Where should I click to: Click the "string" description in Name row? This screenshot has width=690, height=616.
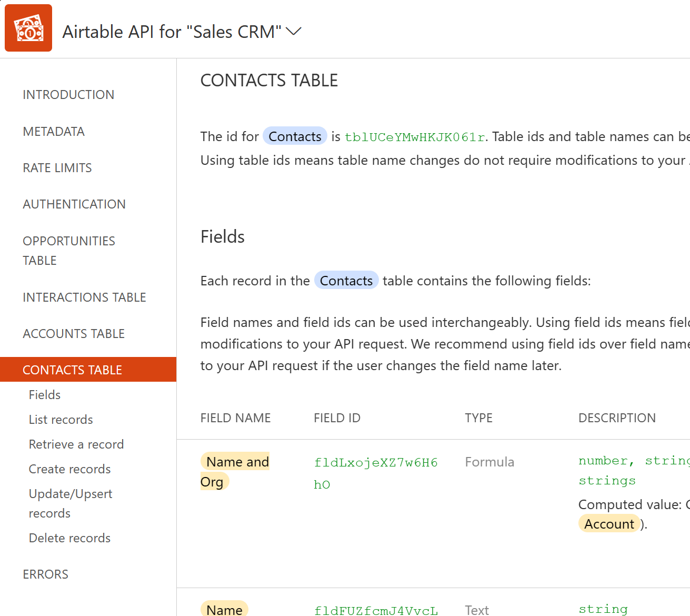603,609
